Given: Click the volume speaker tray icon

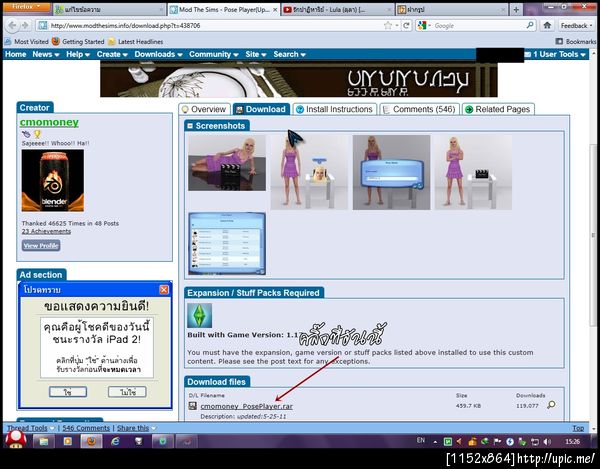Looking at the screenshot, I should pos(547,441).
